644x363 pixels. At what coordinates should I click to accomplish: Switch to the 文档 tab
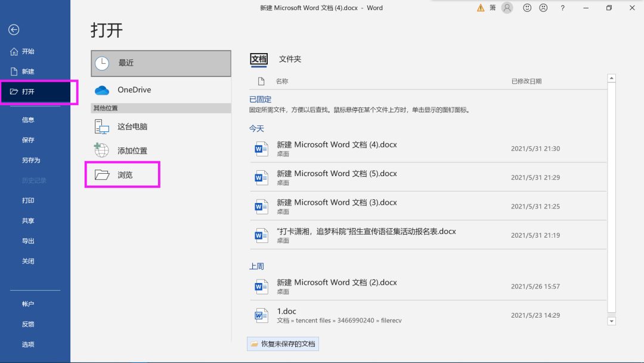(259, 59)
